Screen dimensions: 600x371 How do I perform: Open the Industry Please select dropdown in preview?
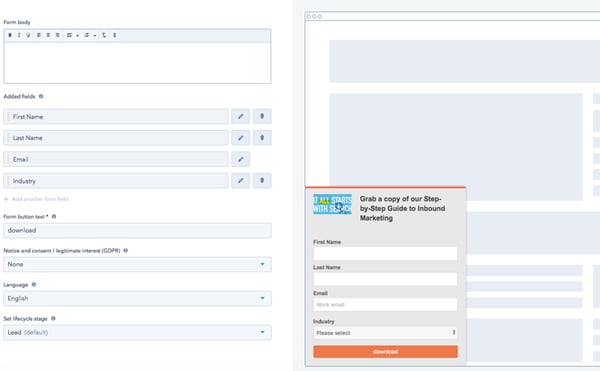385,333
